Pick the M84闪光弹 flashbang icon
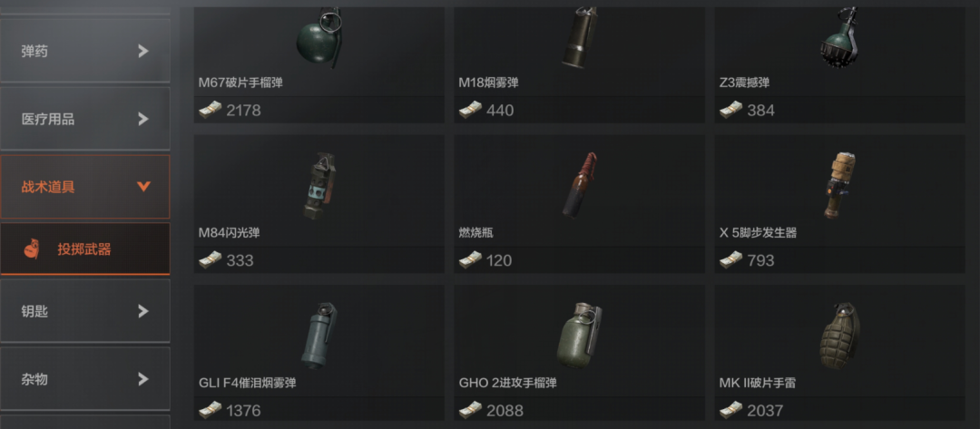Viewport: 980px width, 429px height. coord(320,185)
